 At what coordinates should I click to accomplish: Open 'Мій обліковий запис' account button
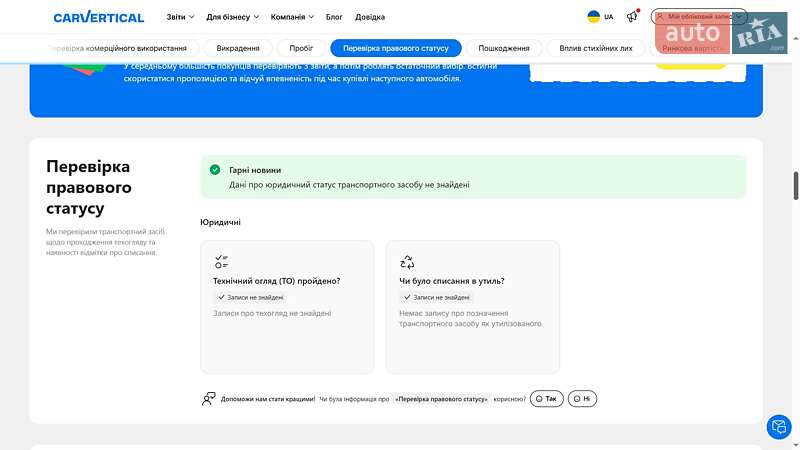pos(699,17)
